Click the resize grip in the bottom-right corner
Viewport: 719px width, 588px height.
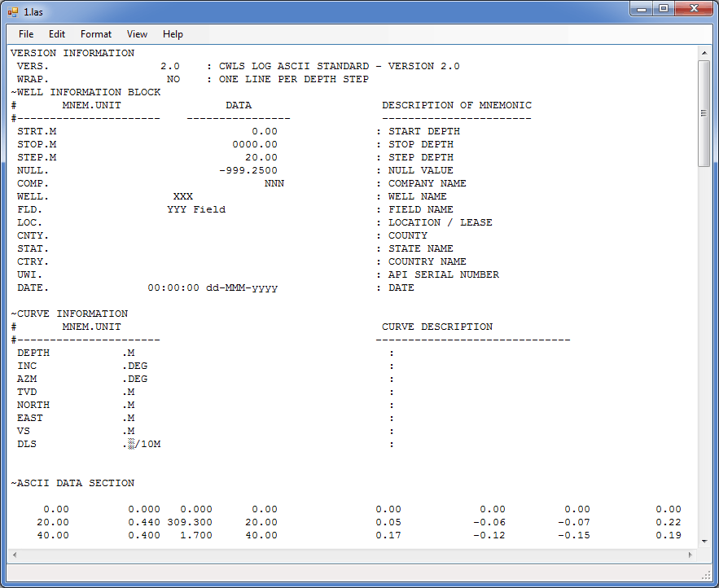click(705, 574)
